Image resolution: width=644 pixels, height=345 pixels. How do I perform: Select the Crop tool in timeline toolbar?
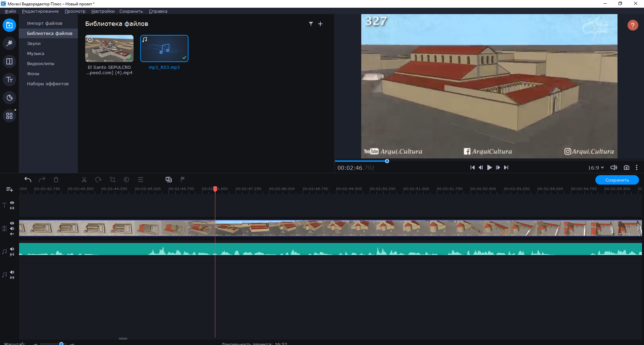pyautogui.click(x=112, y=180)
